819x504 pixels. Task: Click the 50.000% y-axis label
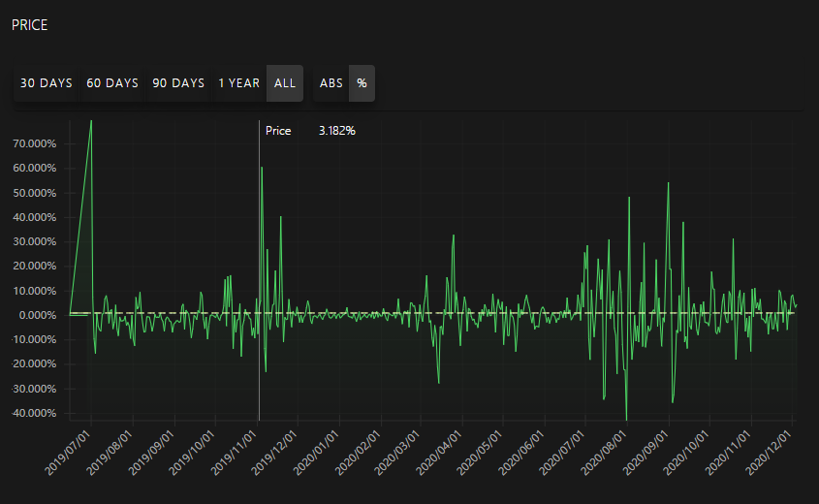coord(35,193)
